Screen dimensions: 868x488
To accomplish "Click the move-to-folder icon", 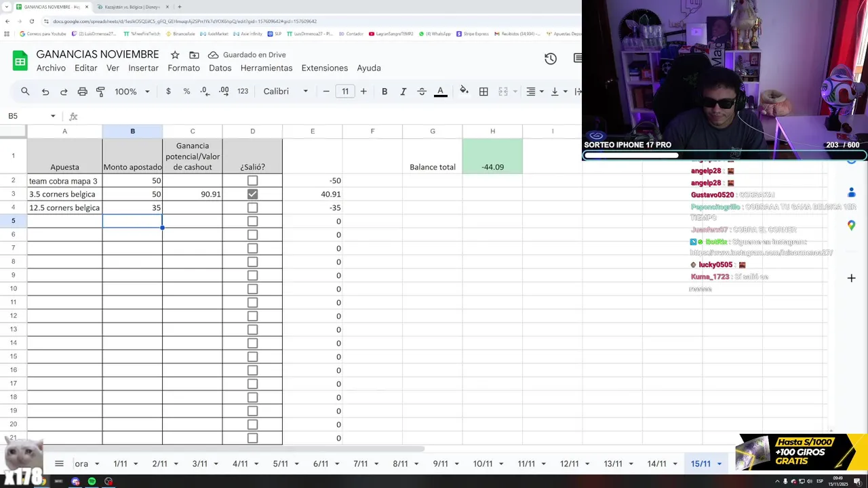I will 194,55.
